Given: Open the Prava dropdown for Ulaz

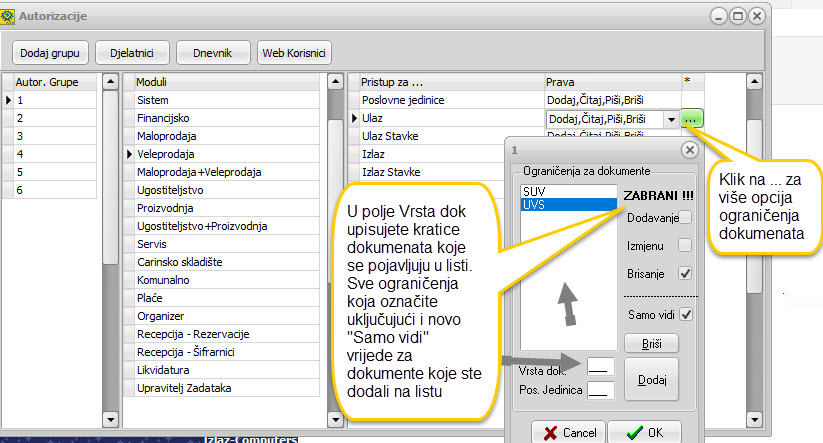Looking at the screenshot, I should (670, 119).
